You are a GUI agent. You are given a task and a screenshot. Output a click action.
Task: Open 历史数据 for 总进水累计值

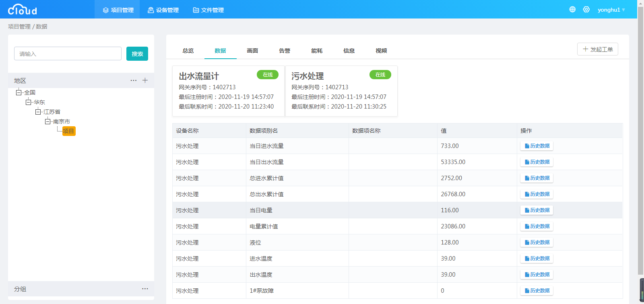pyautogui.click(x=537, y=178)
